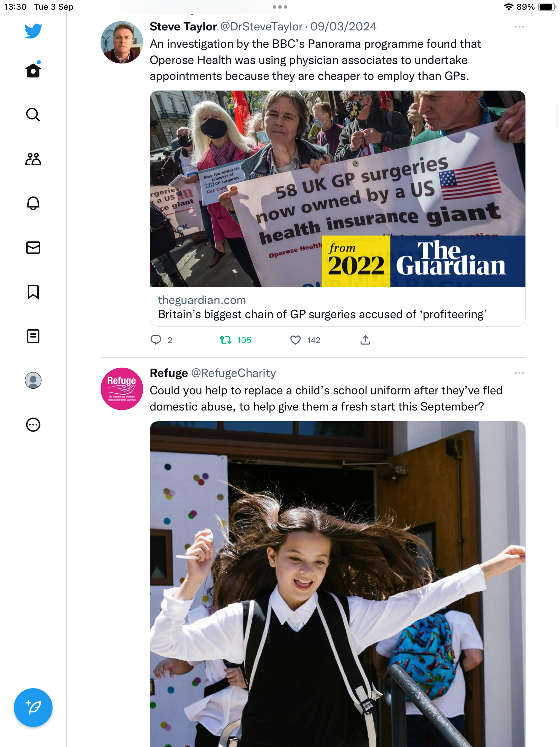This screenshot has height=747, width=560.
Task: Go to the Home timeline icon
Action: tap(33, 70)
